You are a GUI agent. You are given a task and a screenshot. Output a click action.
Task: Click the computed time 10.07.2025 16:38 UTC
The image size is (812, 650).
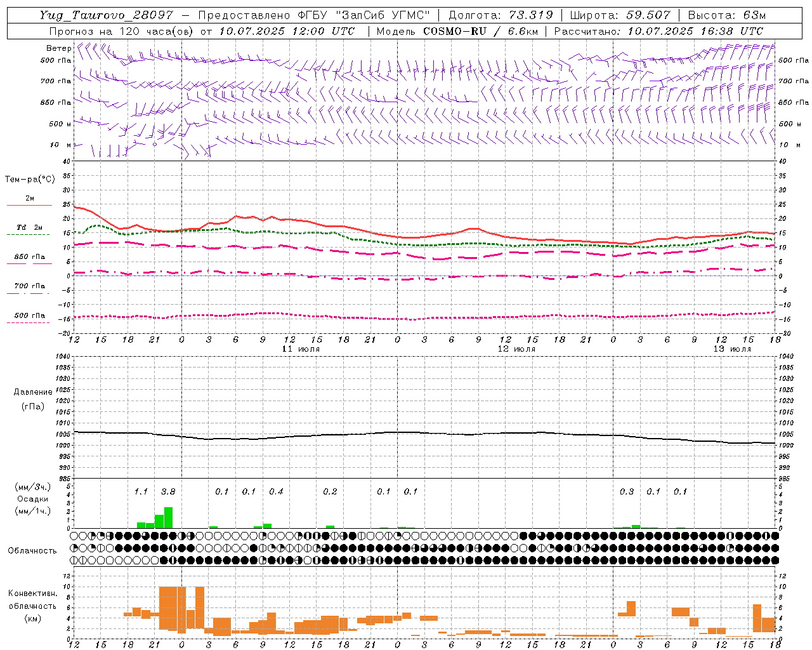[x=695, y=31]
